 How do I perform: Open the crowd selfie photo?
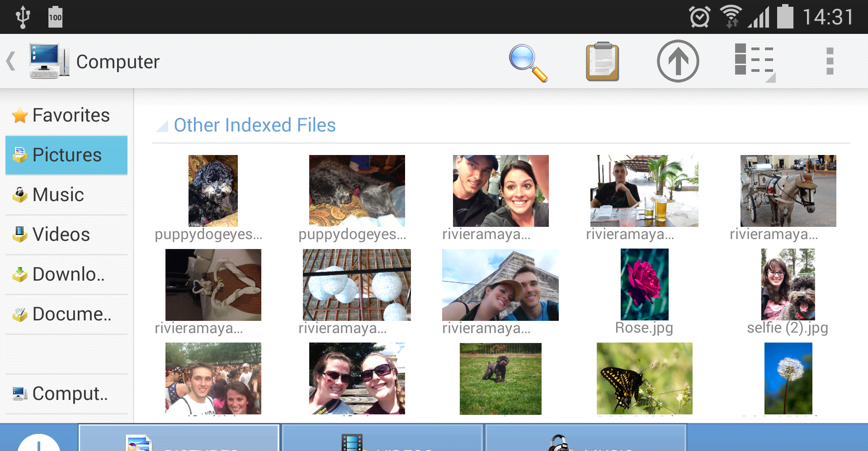(213, 379)
